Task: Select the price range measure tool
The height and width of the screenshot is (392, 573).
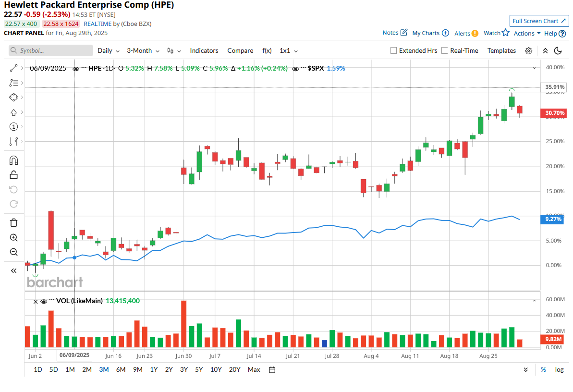Action: (13, 141)
